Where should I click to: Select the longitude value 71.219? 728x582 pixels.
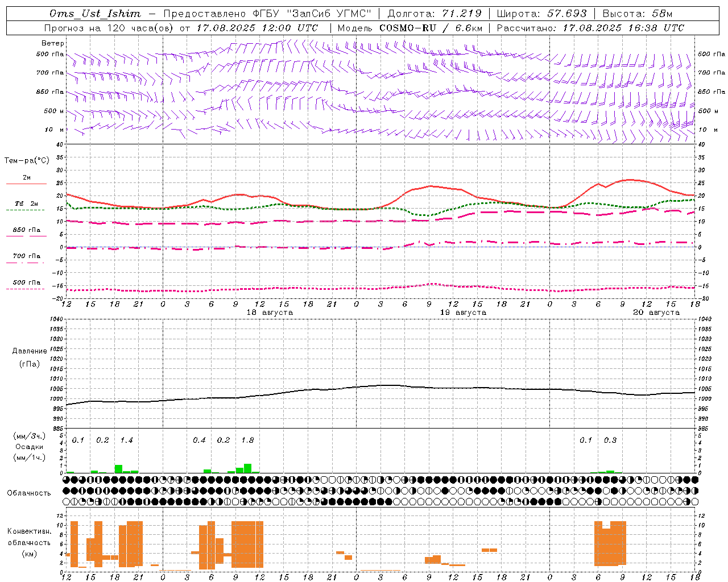click(x=462, y=14)
